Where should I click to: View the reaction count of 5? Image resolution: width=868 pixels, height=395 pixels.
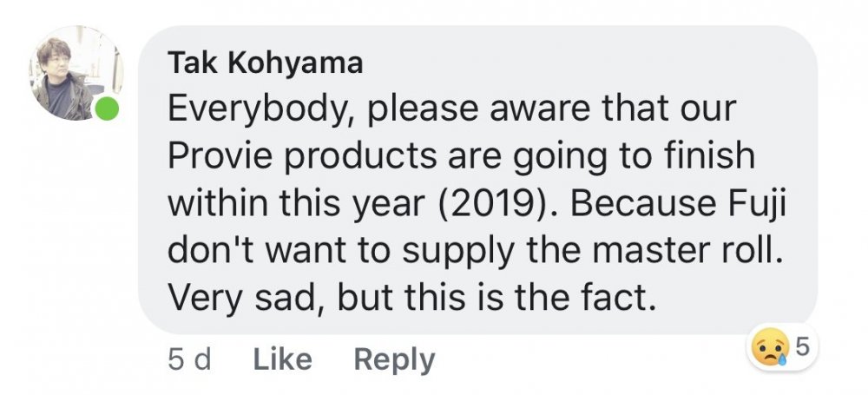tap(801, 348)
